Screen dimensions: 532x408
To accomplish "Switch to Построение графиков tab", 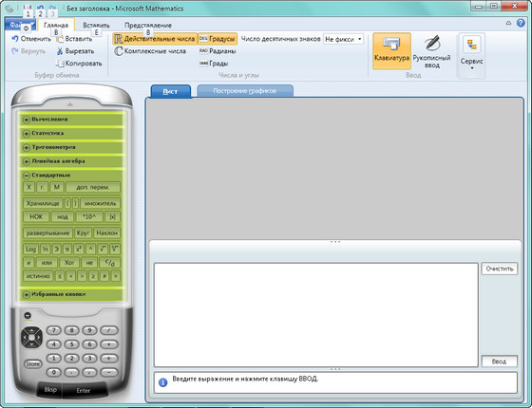I will click(x=245, y=91).
